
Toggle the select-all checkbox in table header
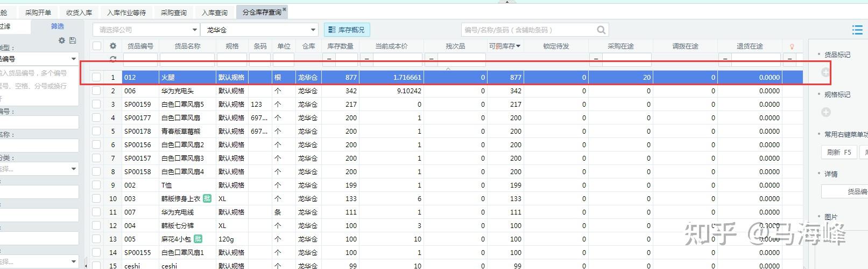(x=97, y=46)
